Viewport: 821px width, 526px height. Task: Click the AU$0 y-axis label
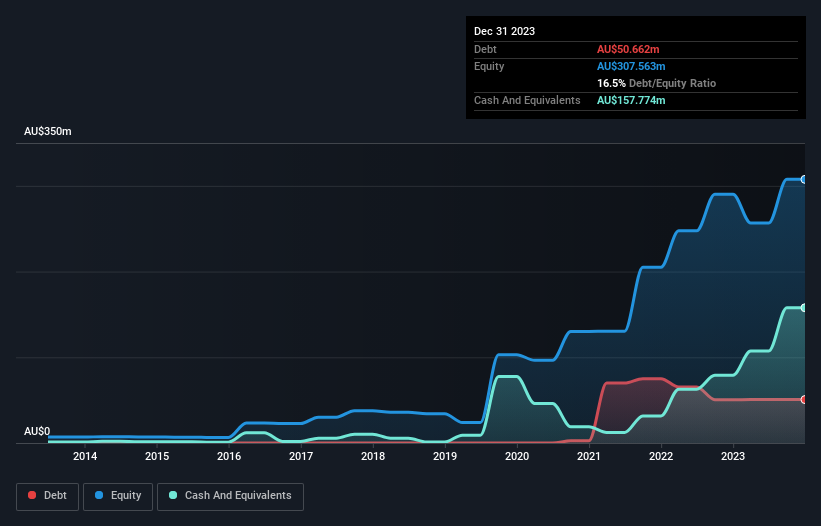point(37,431)
